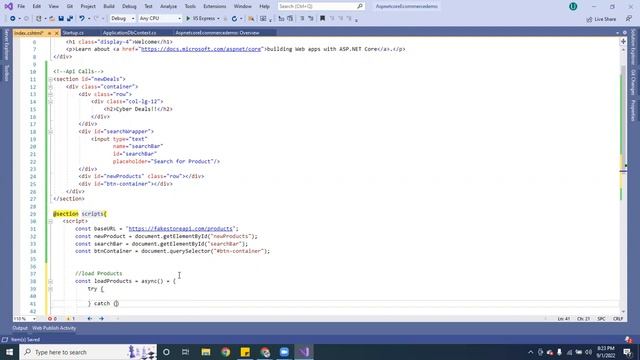This screenshot has height=360, width=640.
Task: Click the Save toolbar icon
Action: click(61, 19)
